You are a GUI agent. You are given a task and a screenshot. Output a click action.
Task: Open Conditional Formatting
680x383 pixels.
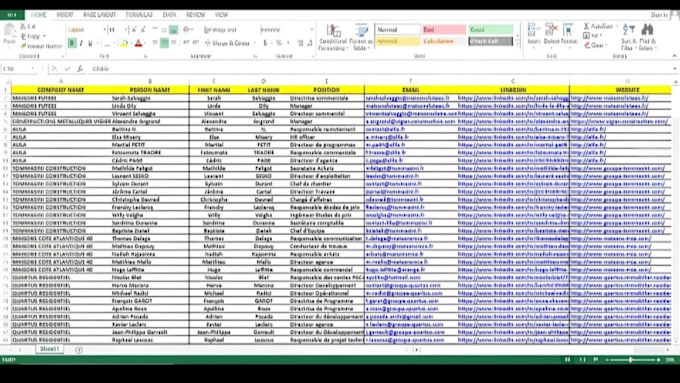tap(333, 37)
